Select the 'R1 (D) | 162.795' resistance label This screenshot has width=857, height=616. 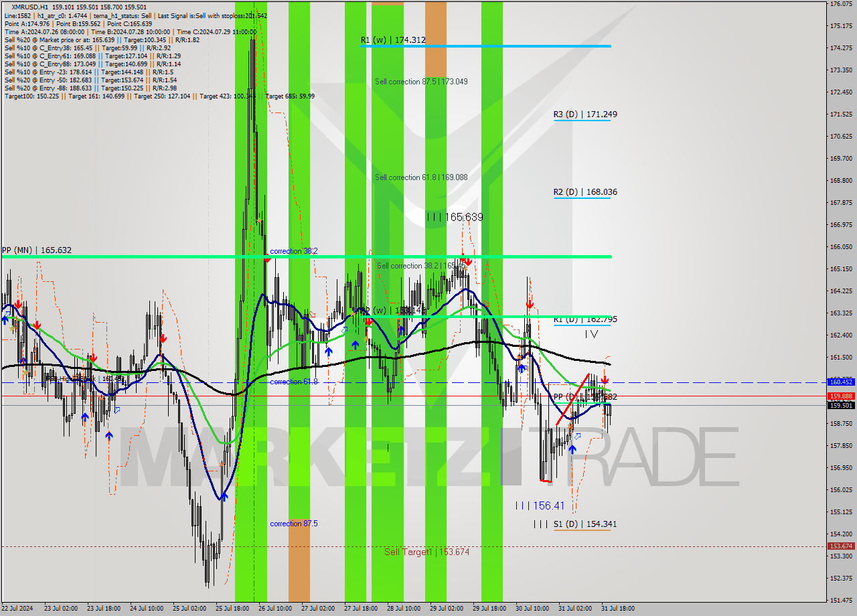(585, 319)
